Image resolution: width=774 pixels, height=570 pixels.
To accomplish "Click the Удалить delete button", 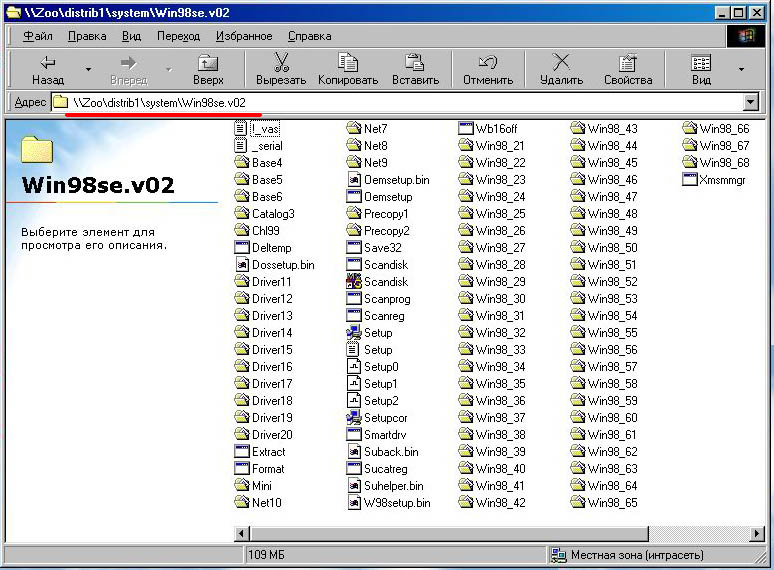I will pyautogui.click(x=561, y=70).
